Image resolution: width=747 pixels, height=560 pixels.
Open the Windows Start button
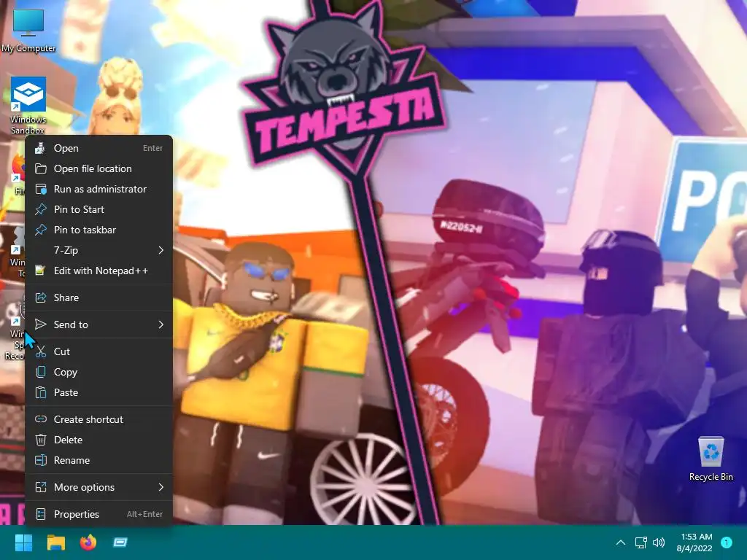tap(23, 542)
